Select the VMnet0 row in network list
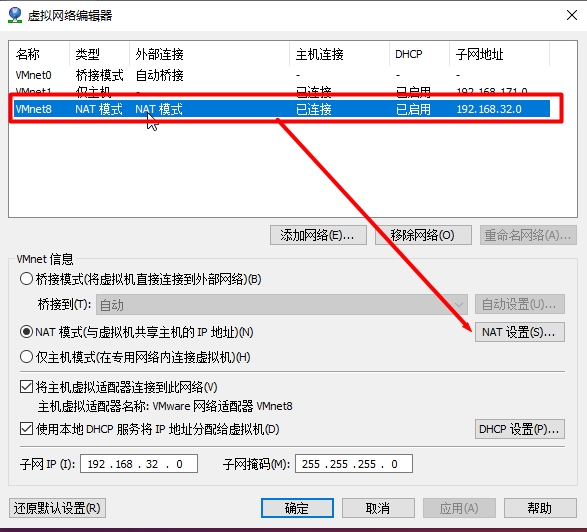Screen dimensions: 587x532 coord(282,75)
